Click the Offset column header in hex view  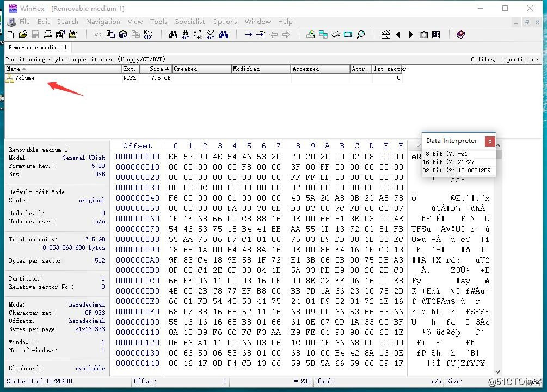coord(138,146)
